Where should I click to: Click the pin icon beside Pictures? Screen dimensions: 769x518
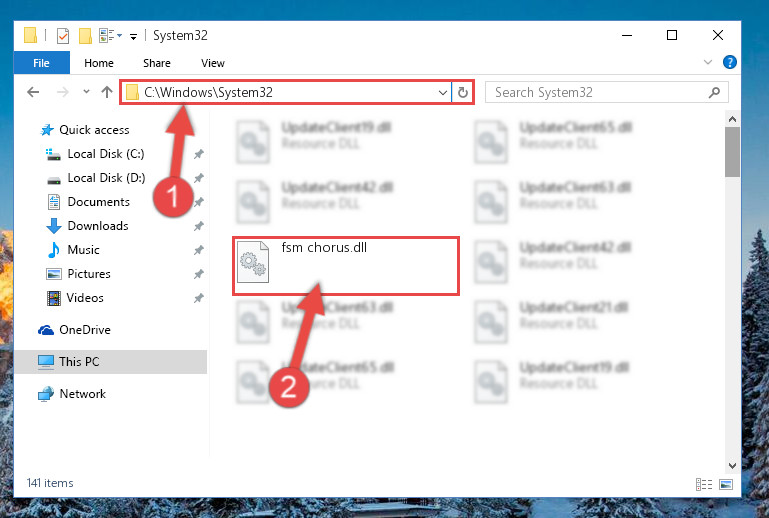198,274
